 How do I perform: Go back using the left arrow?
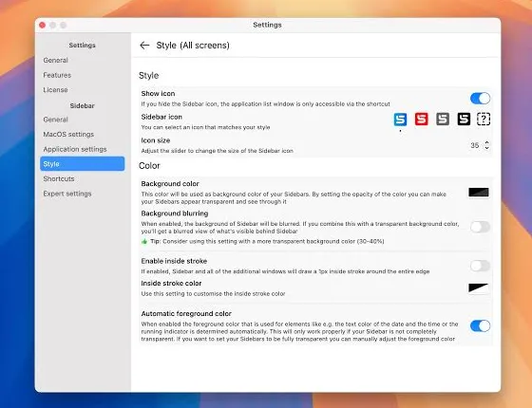coord(144,46)
